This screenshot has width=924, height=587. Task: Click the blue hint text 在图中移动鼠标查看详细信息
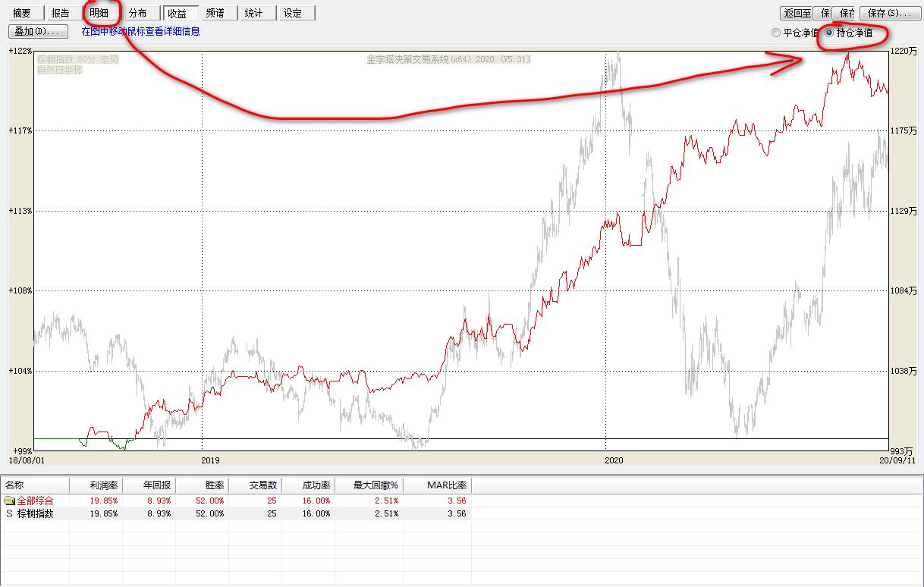[141, 32]
